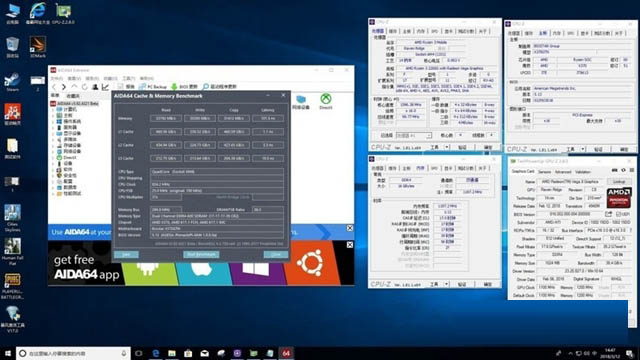The width and height of the screenshot is (640, 360).
Task: Click the AIDA64 taskbar icon
Action: (x=286, y=353)
